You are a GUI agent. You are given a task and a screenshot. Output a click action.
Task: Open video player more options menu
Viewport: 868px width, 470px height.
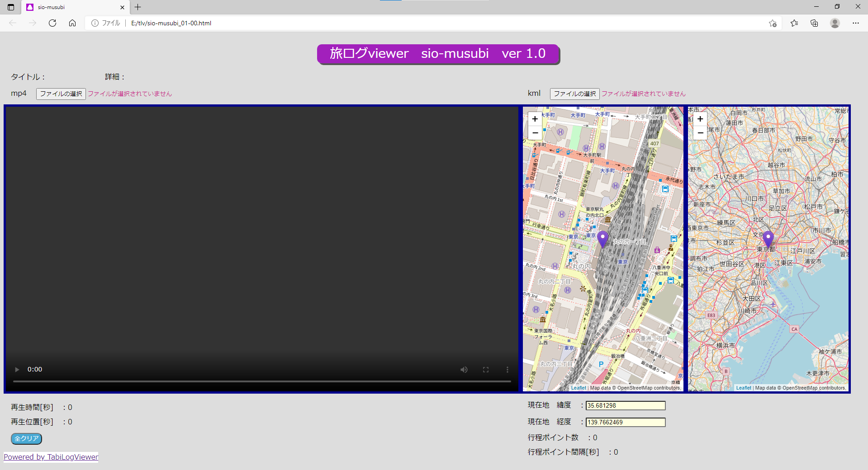coord(507,370)
